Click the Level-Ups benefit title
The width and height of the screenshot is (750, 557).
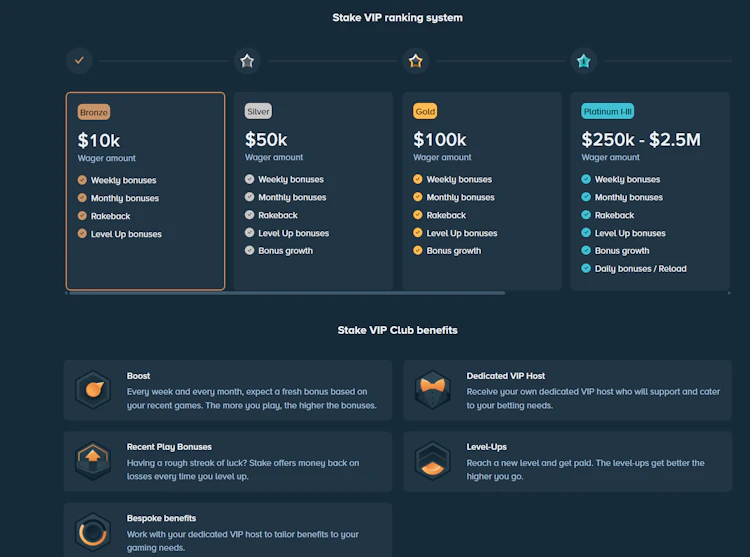(x=486, y=447)
